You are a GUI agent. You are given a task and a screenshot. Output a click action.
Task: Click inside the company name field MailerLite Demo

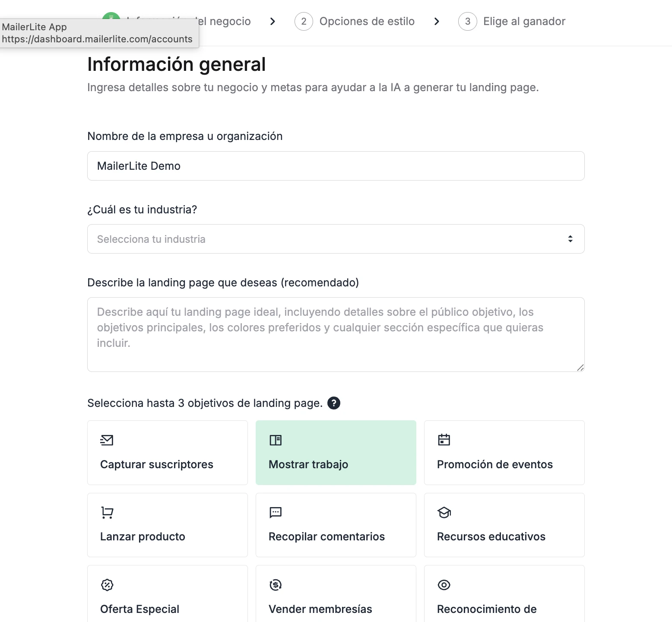(x=336, y=166)
